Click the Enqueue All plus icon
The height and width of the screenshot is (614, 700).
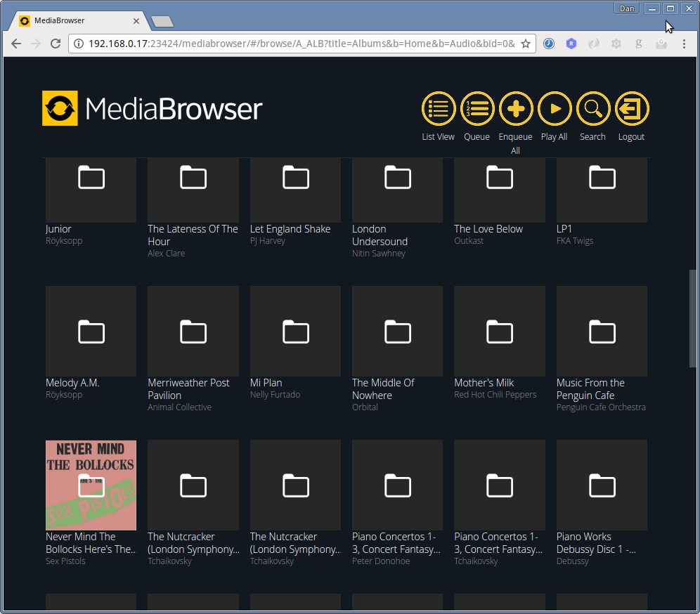[x=516, y=108]
